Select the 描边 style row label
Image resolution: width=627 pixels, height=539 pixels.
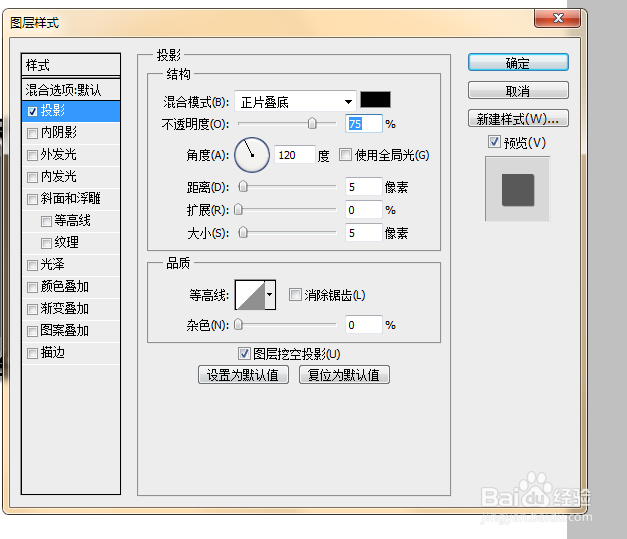click(53, 352)
